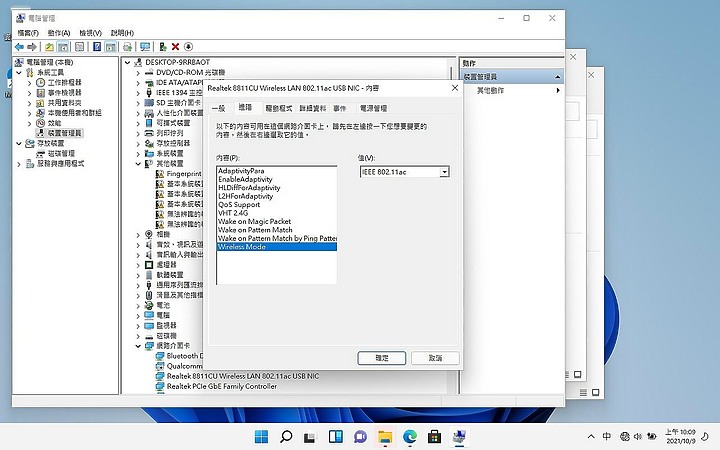Expand the DVD/CD-ROM 光碟機 category
The image size is (720, 450).
pyautogui.click(x=139, y=73)
